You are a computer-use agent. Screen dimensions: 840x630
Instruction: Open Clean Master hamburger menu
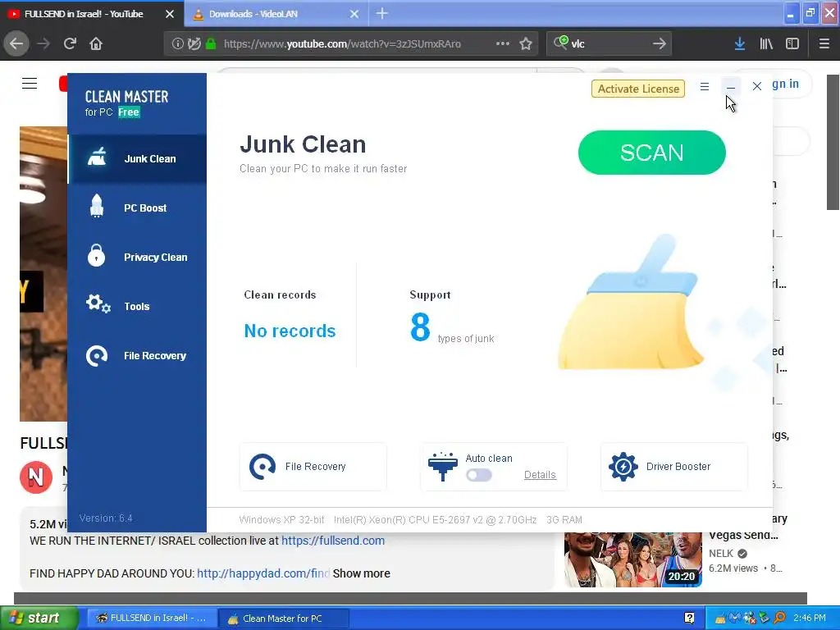(705, 86)
